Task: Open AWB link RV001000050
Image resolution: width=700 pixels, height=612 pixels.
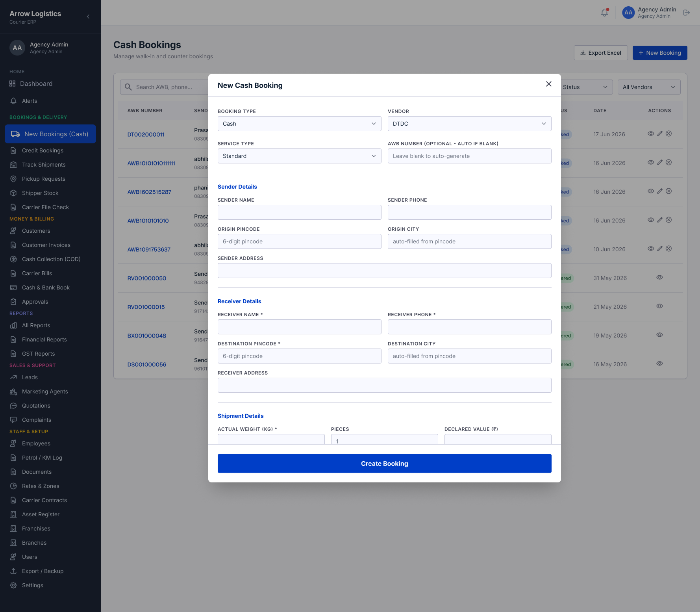Action: (147, 278)
